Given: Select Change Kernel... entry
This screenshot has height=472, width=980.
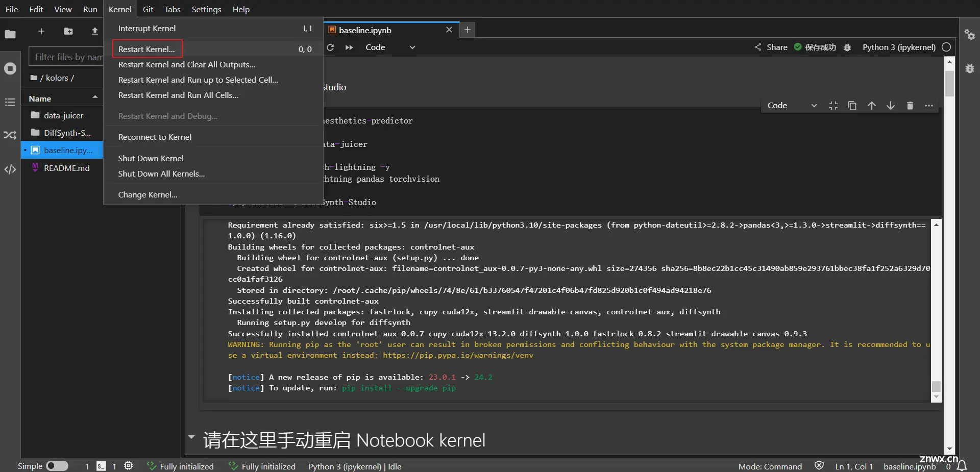Looking at the screenshot, I should (x=213, y=194).
